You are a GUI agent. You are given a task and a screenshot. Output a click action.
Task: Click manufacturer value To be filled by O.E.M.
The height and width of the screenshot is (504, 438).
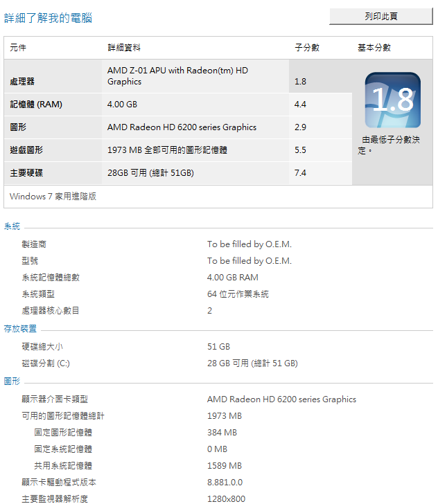(x=249, y=244)
